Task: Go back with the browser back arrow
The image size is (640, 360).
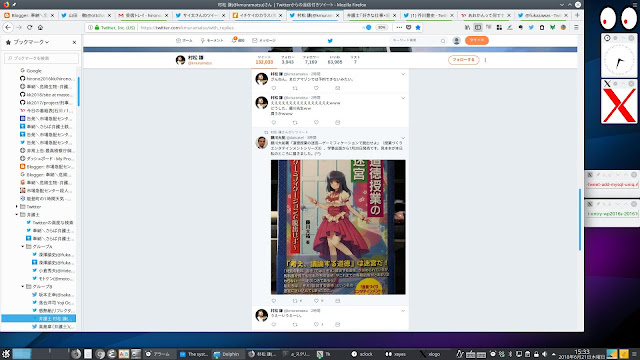Action: (9, 27)
